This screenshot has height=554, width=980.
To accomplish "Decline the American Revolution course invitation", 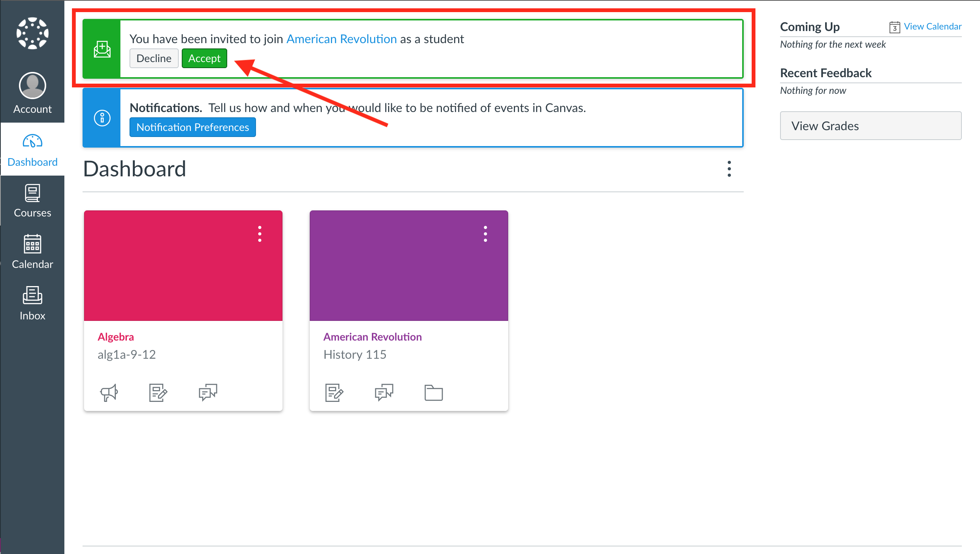I will coord(153,59).
